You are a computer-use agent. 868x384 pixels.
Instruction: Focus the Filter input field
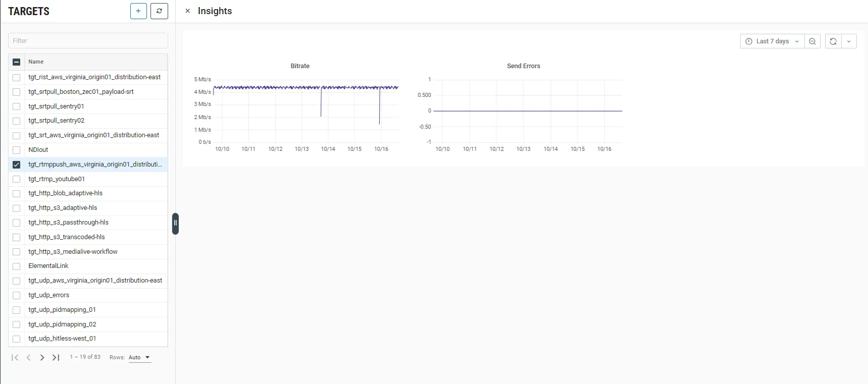[x=88, y=41]
